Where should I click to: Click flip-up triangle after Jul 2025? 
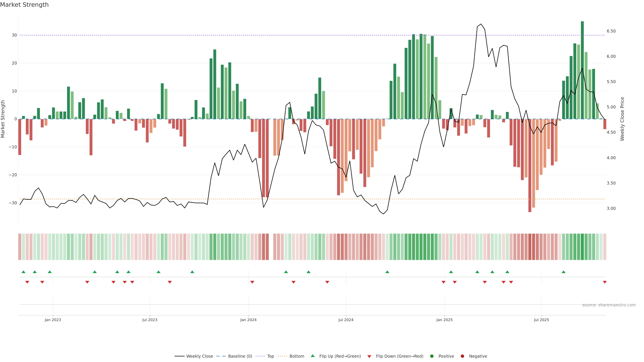pyautogui.click(x=563, y=272)
